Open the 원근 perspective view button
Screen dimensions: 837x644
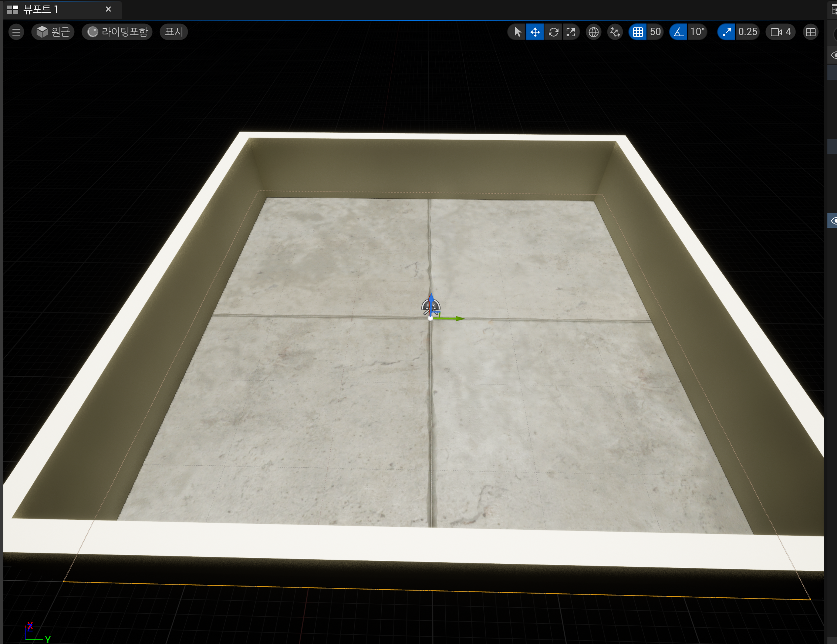[x=53, y=32]
